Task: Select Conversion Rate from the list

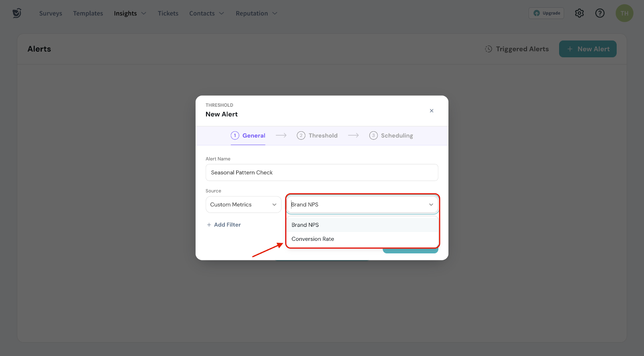Action: pos(313,239)
